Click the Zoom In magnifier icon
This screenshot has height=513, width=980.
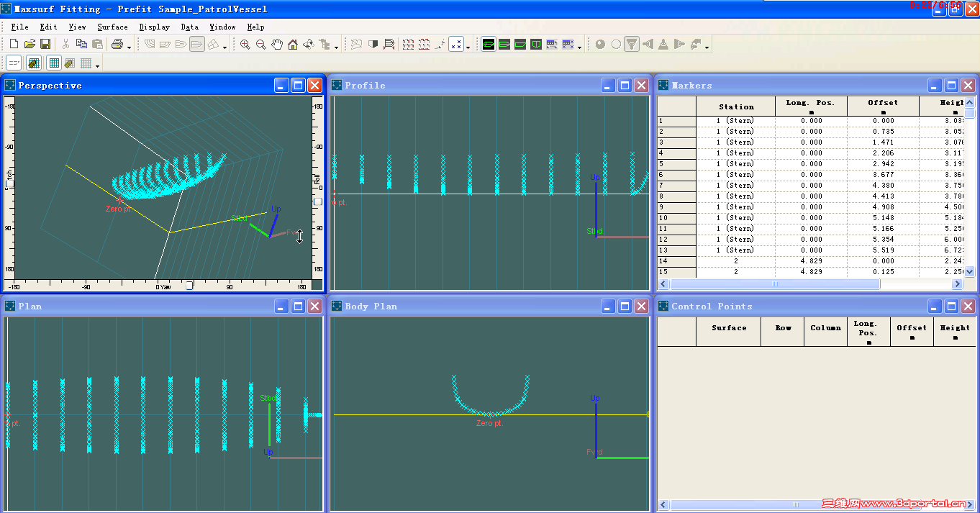pos(245,45)
